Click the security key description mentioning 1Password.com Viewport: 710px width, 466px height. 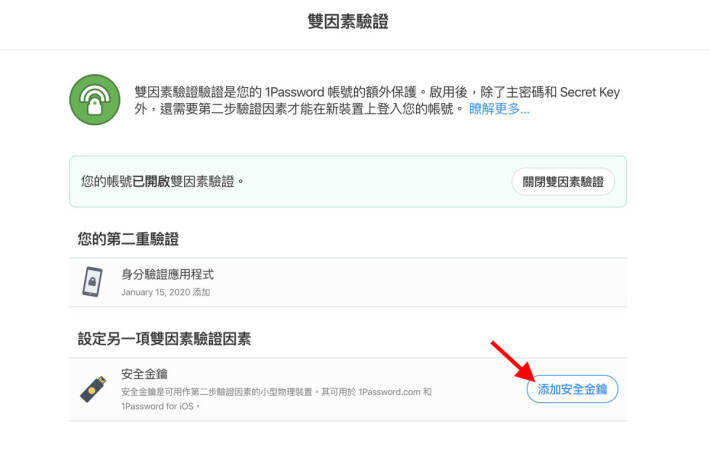coord(276,399)
